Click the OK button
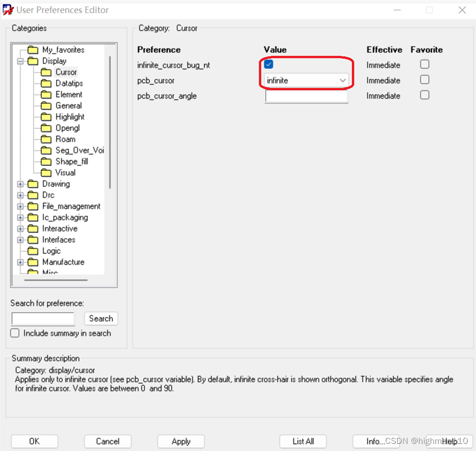The width and height of the screenshot is (476, 451). pos(34,441)
